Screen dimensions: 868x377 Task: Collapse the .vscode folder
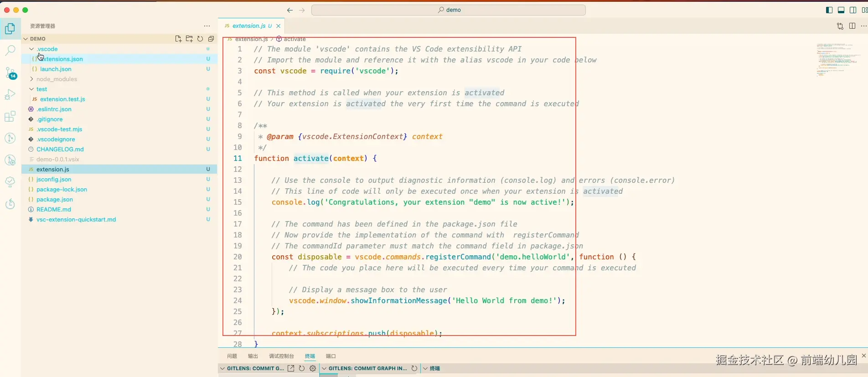tap(31, 49)
